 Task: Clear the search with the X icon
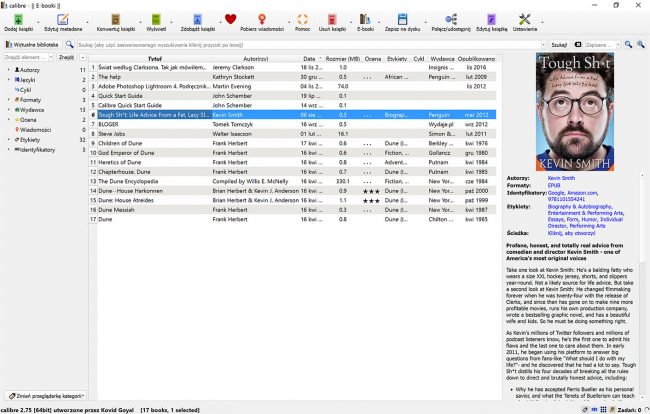(578, 44)
